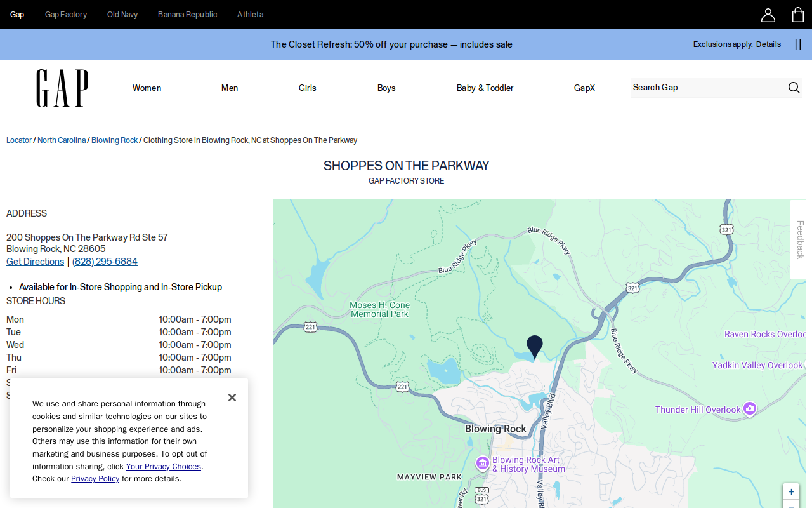
Task: Click Thunder Hill Overlook camera marker
Action: pyautogui.click(x=750, y=409)
